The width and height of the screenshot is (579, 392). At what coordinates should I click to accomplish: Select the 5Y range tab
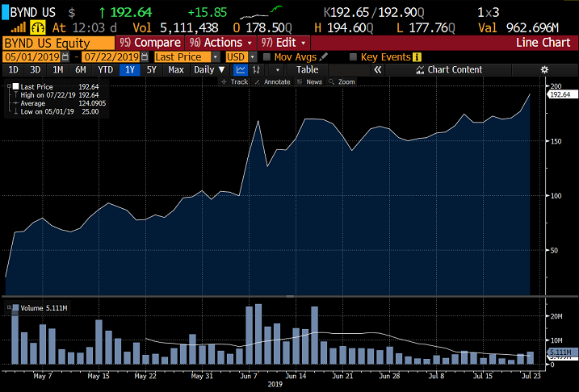coord(152,69)
